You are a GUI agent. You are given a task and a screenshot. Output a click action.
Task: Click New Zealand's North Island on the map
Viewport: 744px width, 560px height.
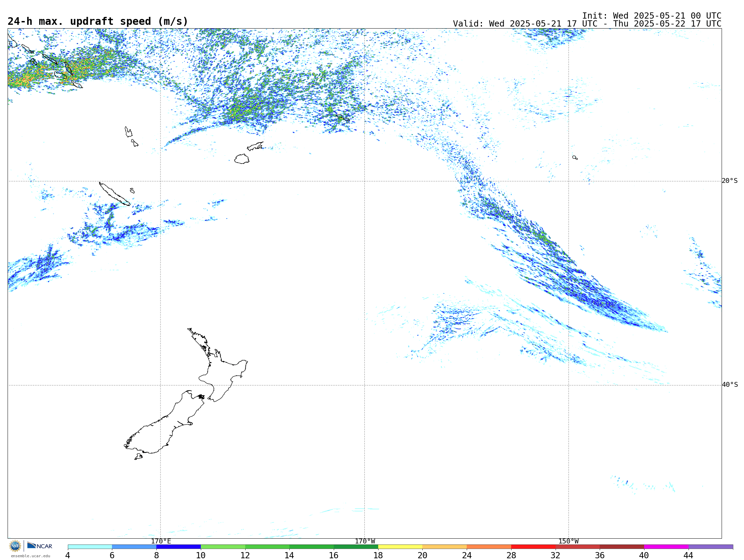click(x=220, y=374)
